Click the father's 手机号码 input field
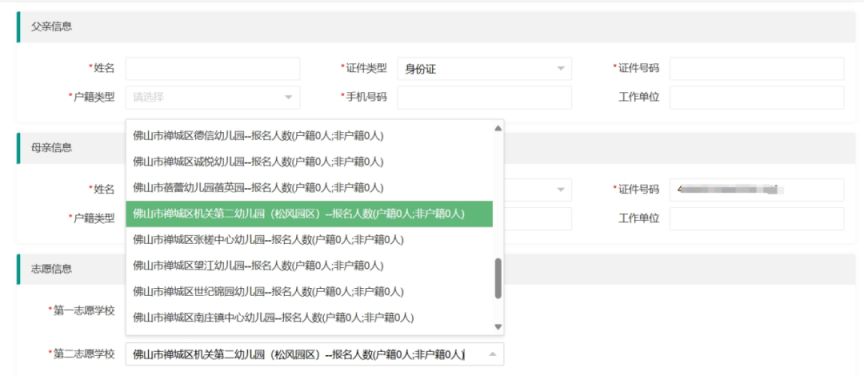The height and width of the screenshot is (376, 864). 484,98
